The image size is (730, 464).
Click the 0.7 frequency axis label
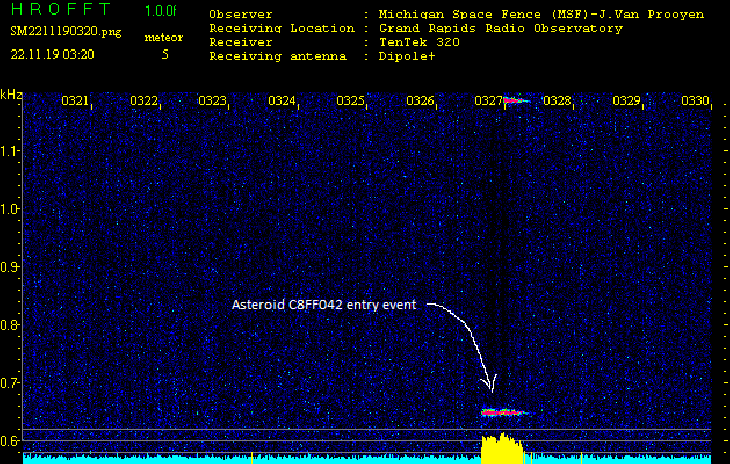point(10,383)
